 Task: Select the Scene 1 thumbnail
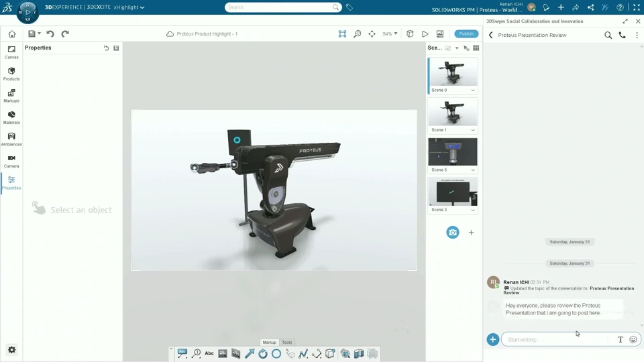click(x=453, y=111)
